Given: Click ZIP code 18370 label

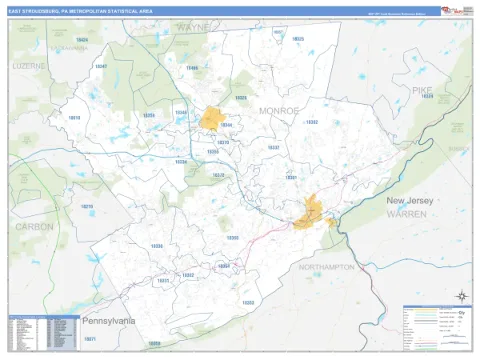Looking at the screenshot, I should coord(223,143).
